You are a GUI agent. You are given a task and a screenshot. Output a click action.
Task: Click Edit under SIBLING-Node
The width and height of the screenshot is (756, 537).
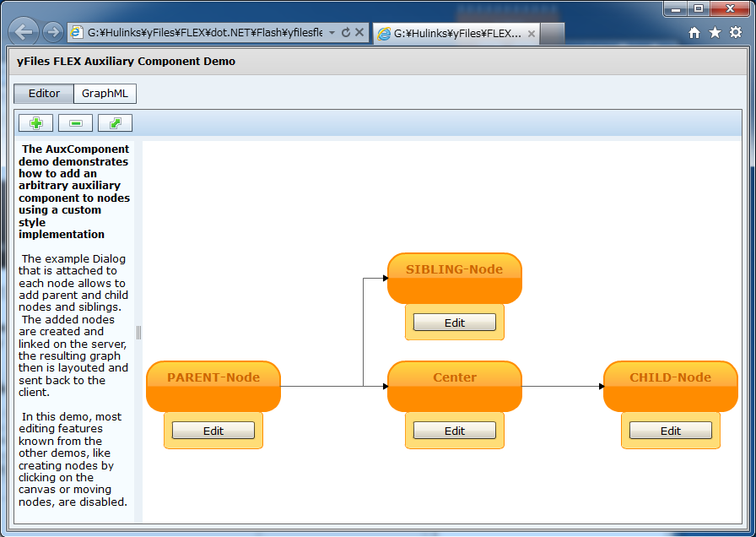click(x=455, y=323)
